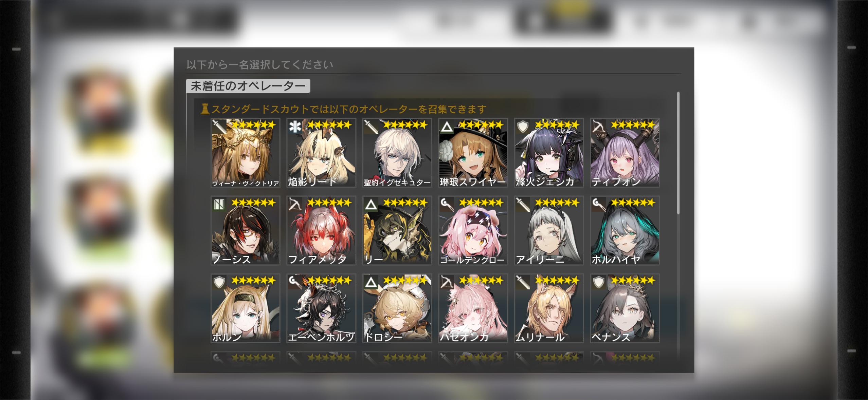Image resolution: width=868 pixels, height=400 pixels.
Task: Select the 琳琅スワイヤー operator
Action: (x=473, y=153)
